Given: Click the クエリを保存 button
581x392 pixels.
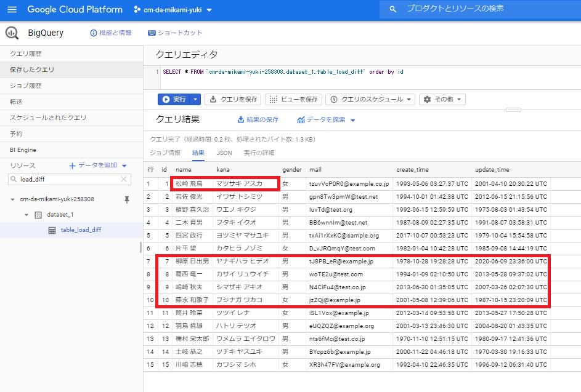Looking at the screenshot, I should 236,98.
